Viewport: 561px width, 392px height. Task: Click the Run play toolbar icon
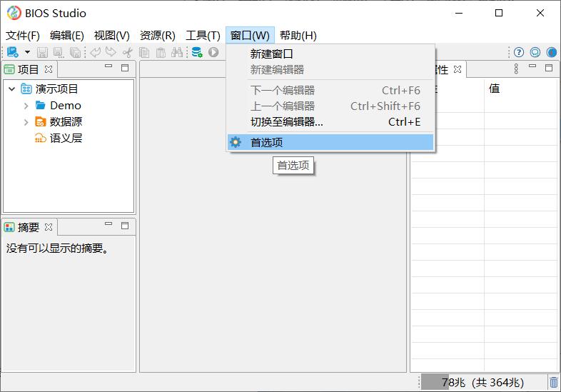[x=213, y=52]
